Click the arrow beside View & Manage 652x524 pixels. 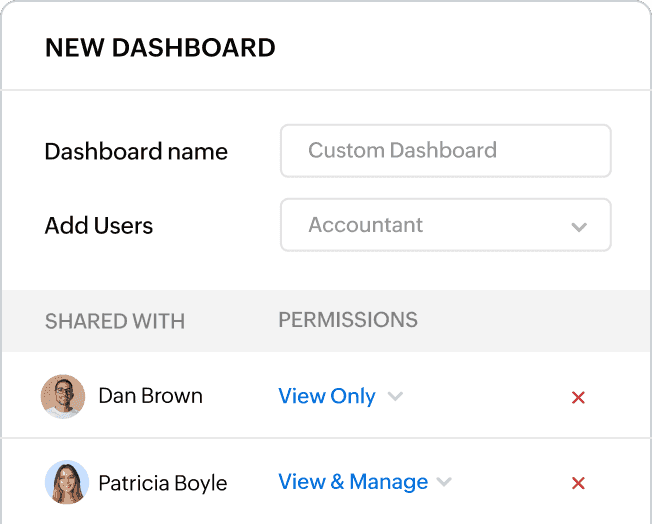(444, 483)
